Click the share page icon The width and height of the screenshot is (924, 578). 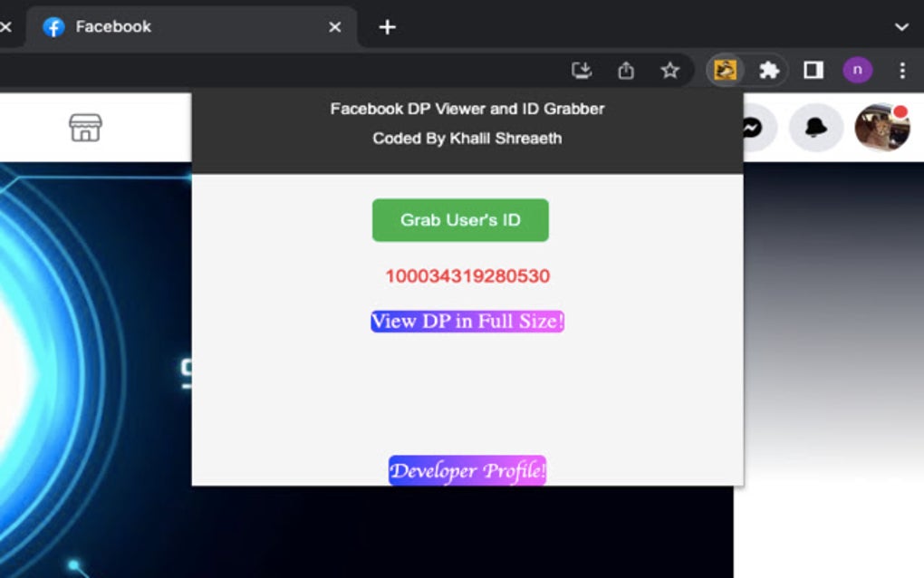click(626, 70)
